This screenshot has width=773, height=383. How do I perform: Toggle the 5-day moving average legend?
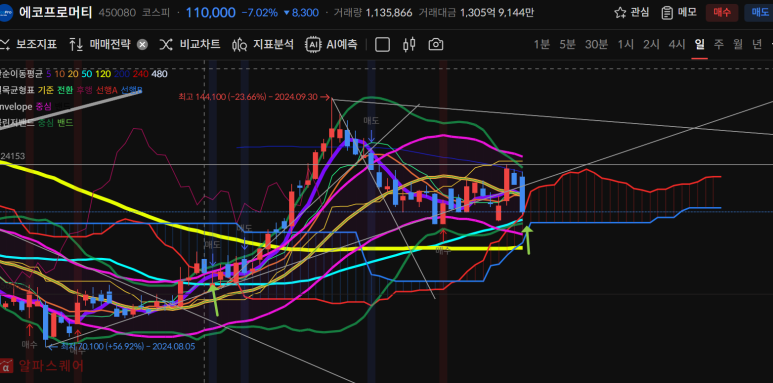(x=48, y=74)
